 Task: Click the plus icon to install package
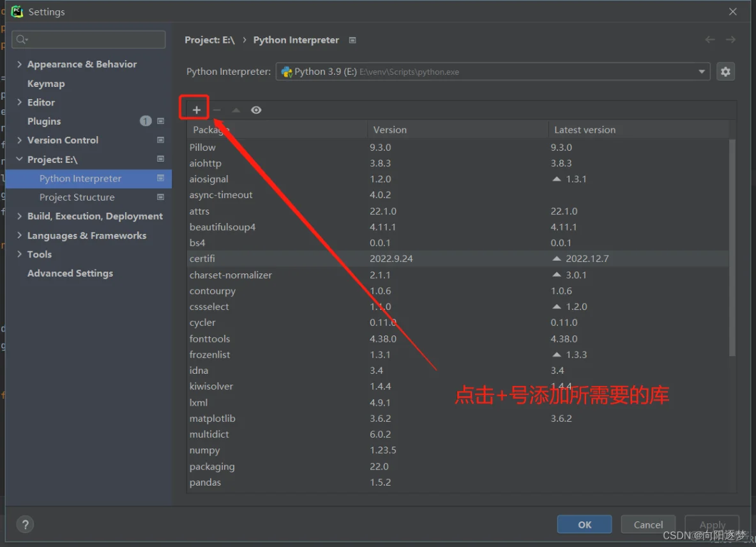click(x=196, y=110)
